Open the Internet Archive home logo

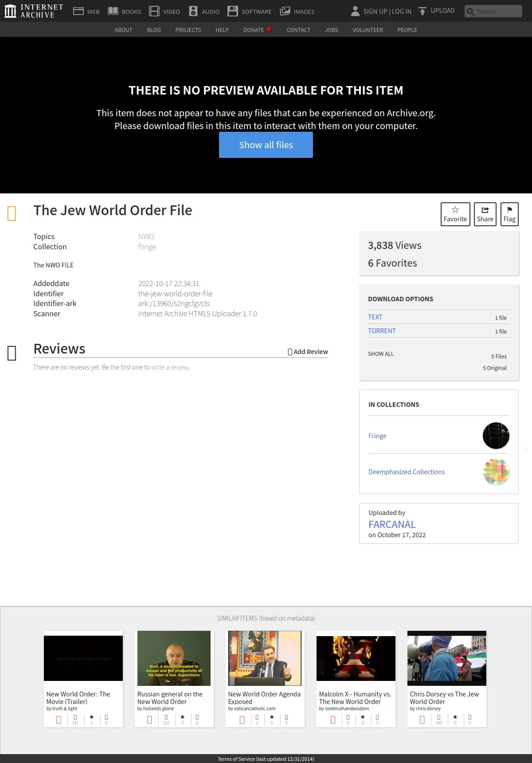[x=34, y=11]
